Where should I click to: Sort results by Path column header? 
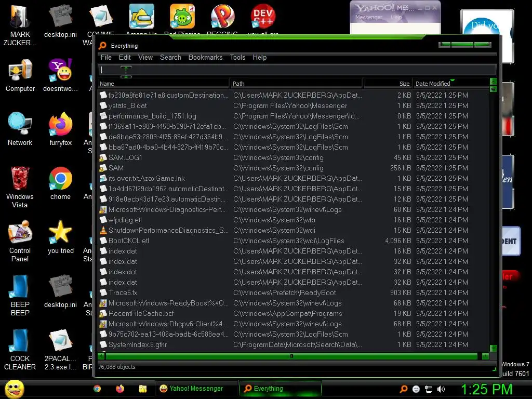(296, 84)
